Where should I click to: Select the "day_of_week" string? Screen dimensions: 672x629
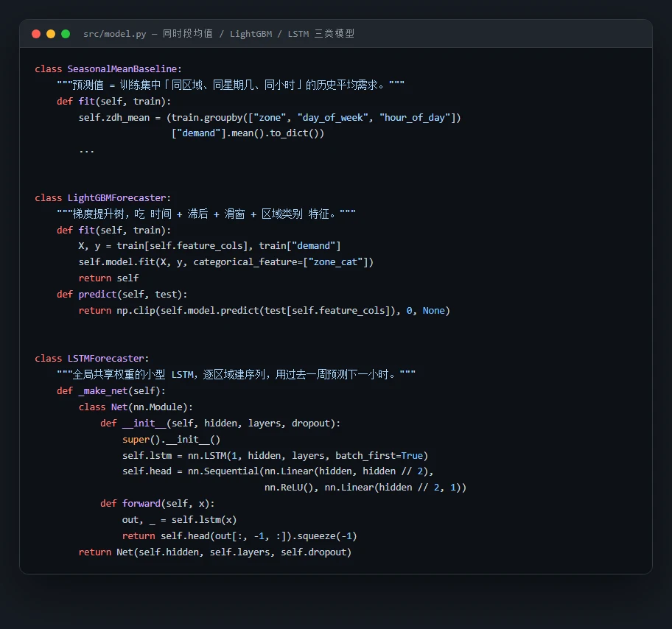click(333, 117)
